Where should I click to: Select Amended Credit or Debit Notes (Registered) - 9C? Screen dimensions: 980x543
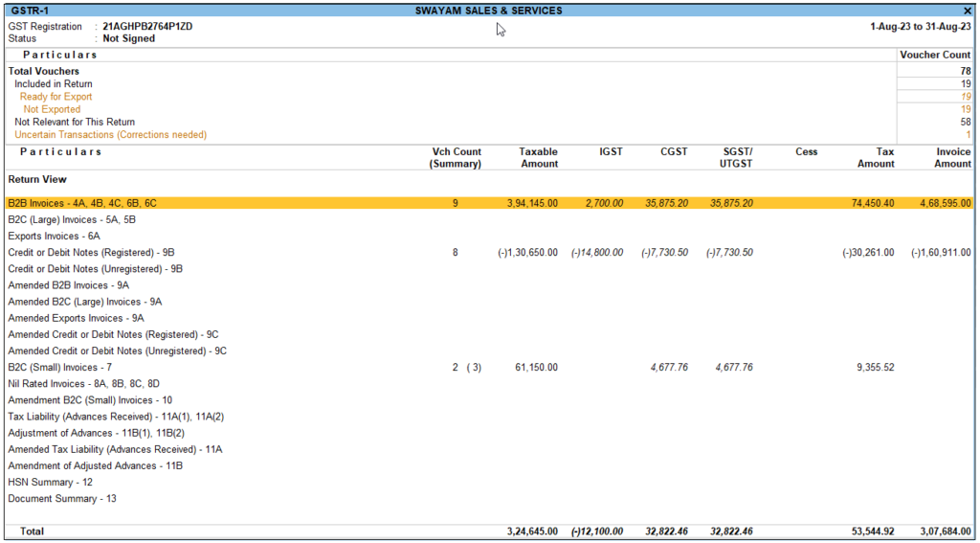[113, 334]
